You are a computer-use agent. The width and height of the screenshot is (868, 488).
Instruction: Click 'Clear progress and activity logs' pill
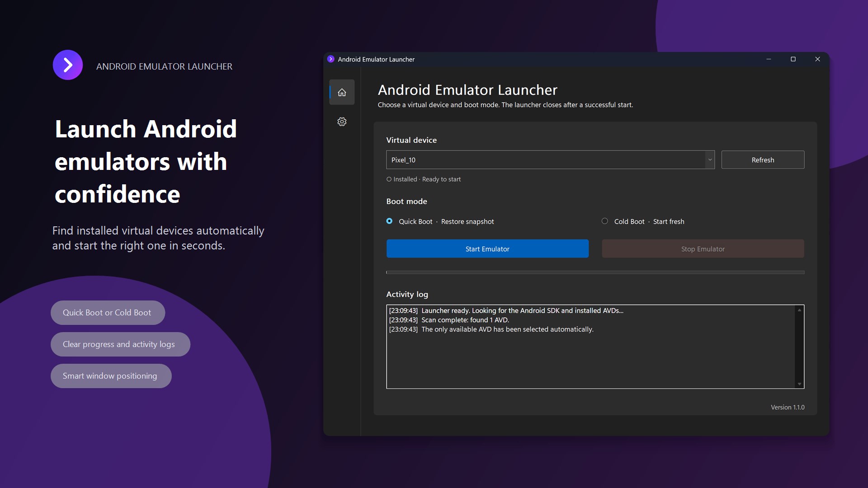[120, 344]
